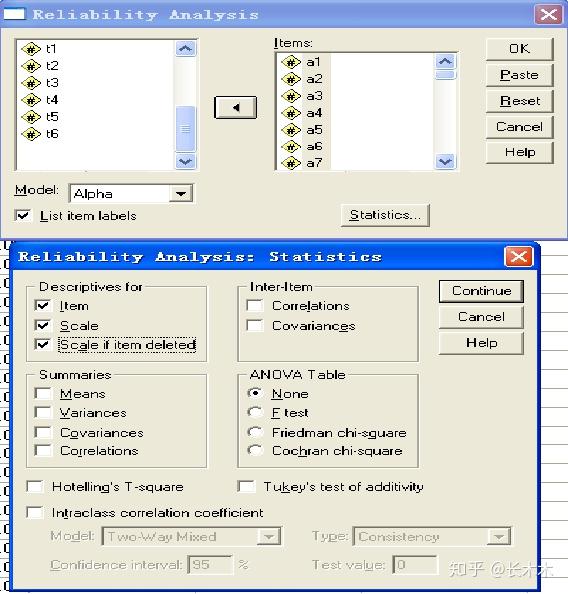
Task: Uncheck the Scale descriptives checkbox
Action: click(42, 325)
